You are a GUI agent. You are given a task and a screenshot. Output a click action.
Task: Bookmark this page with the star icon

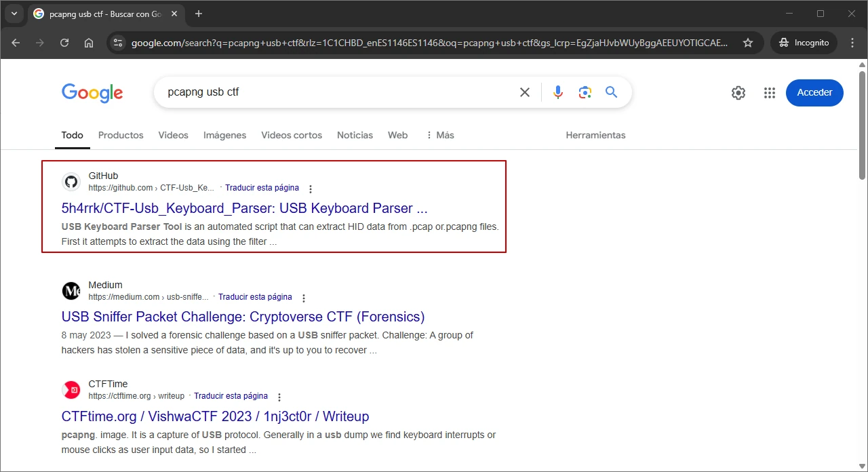[x=748, y=43]
